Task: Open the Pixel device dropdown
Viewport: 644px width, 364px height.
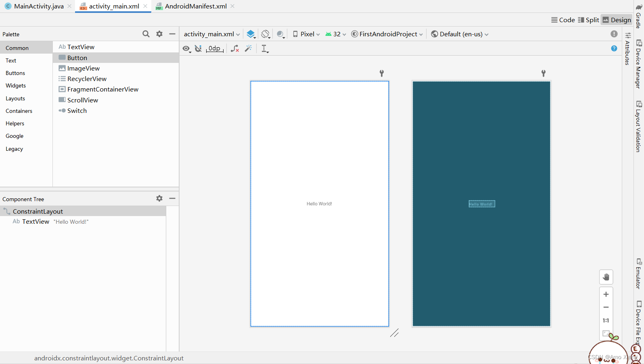Action: click(x=306, y=34)
